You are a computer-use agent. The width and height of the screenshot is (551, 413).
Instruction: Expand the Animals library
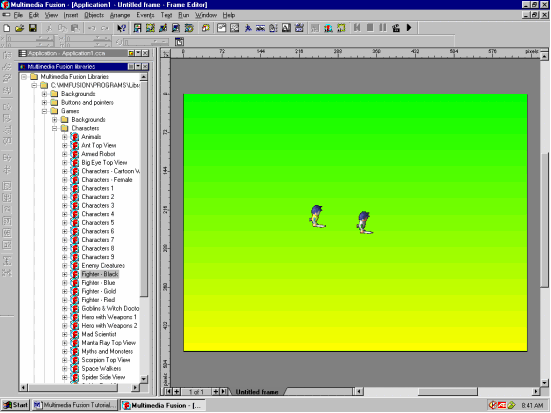[65, 137]
